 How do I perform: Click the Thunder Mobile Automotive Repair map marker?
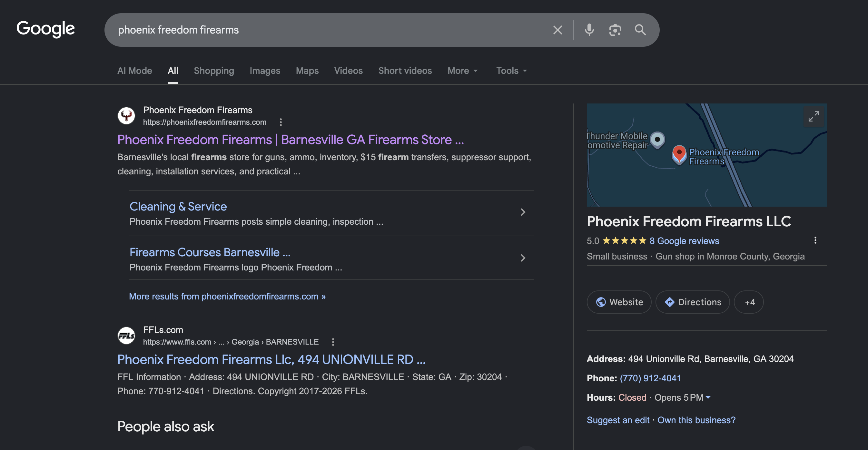pyautogui.click(x=657, y=140)
